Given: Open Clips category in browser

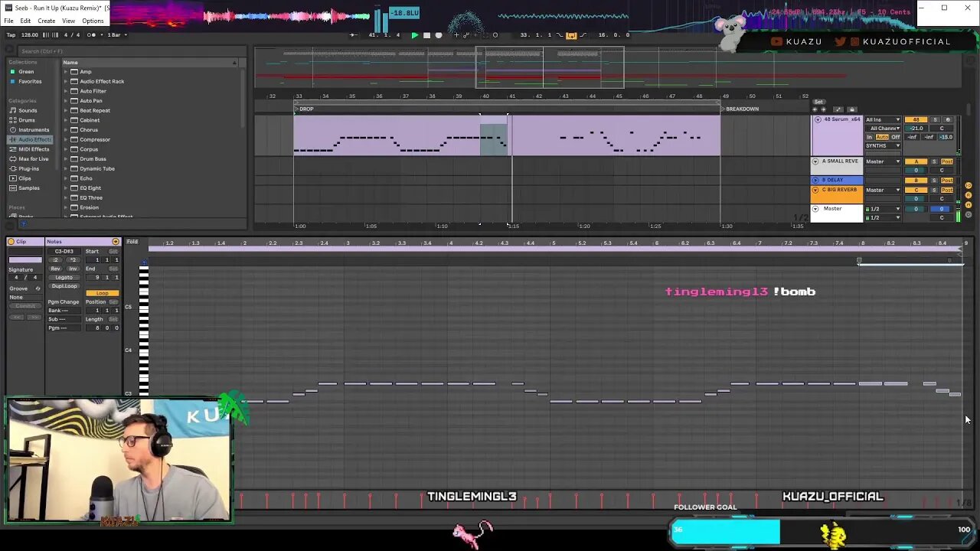Looking at the screenshot, I should pyautogui.click(x=24, y=178).
